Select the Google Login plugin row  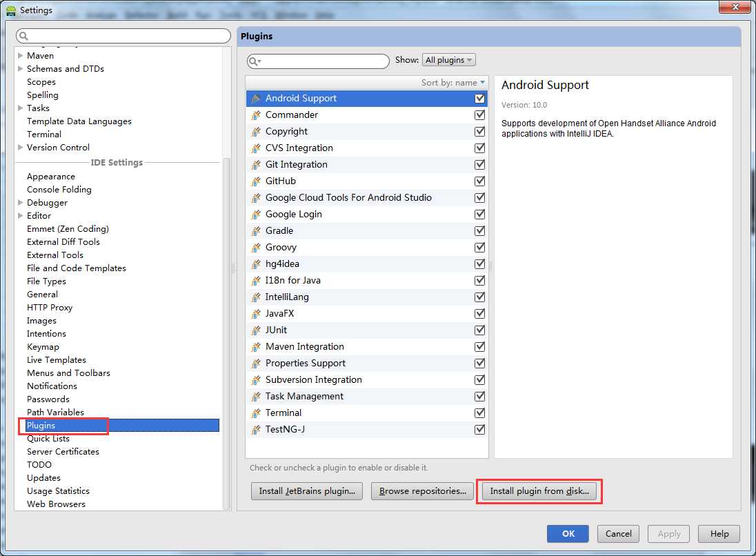367,214
